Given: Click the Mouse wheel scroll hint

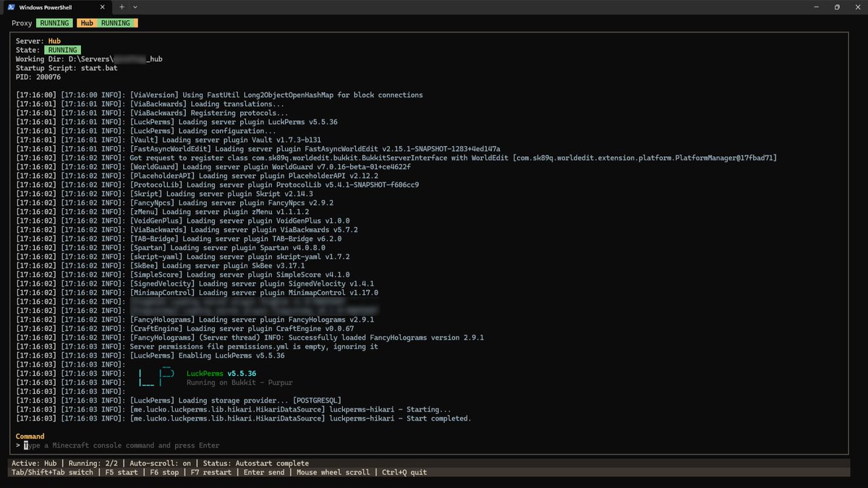Looking at the screenshot, I should 333,472.
